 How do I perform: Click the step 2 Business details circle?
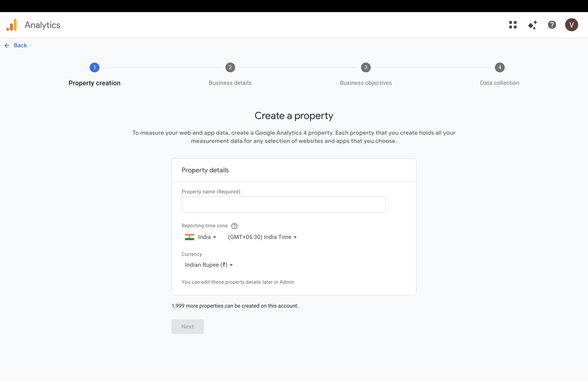(230, 67)
